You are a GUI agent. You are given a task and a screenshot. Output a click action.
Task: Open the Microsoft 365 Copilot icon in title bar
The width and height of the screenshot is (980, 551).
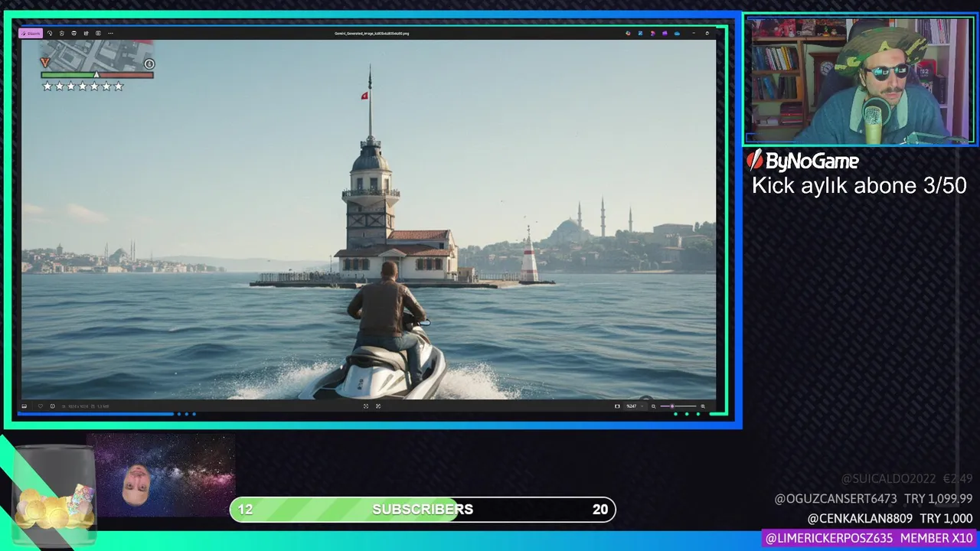point(628,33)
